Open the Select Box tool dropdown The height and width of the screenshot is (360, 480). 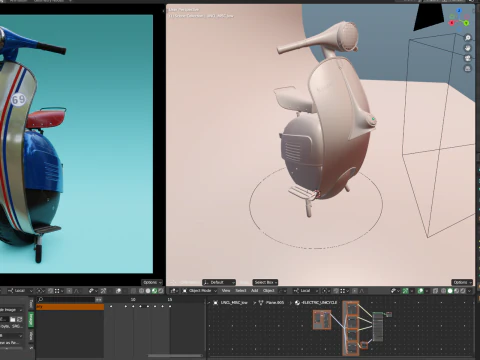pos(265,282)
